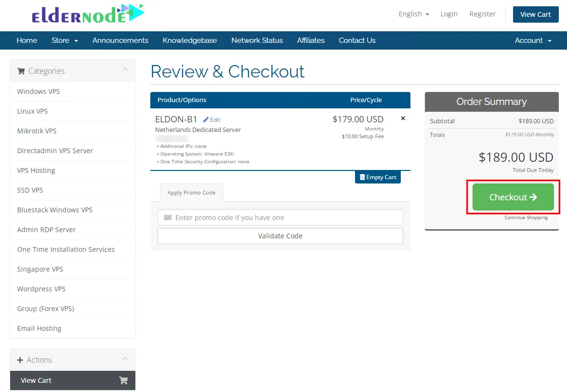The width and height of the screenshot is (567, 392).
Task: Select the Apply Promo Code tab
Action: 191,193
